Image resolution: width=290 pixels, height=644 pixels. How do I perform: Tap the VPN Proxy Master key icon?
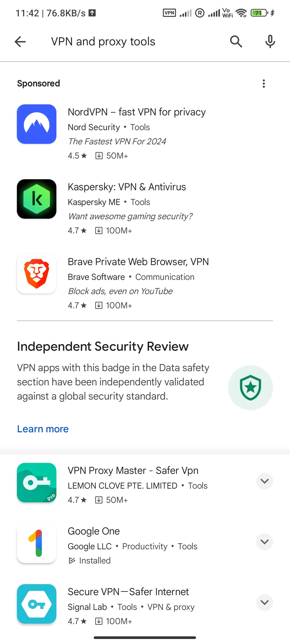click(x=37, y=482)
